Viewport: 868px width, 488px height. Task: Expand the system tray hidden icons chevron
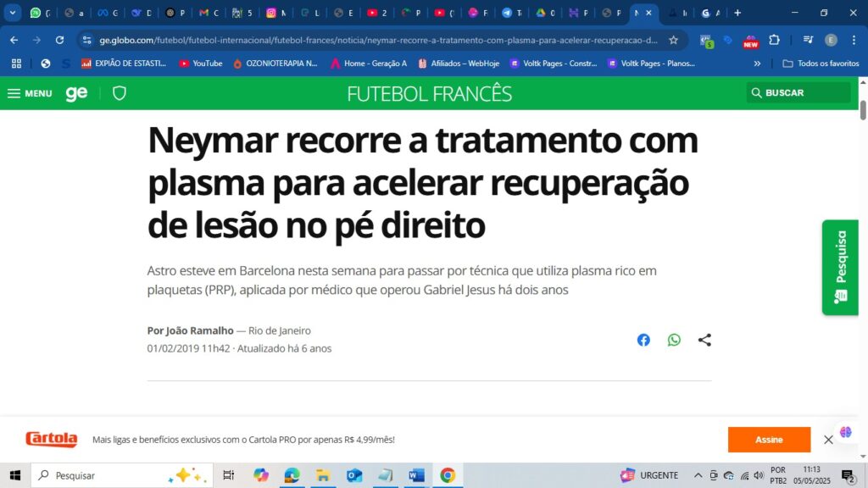click(698, 475)
